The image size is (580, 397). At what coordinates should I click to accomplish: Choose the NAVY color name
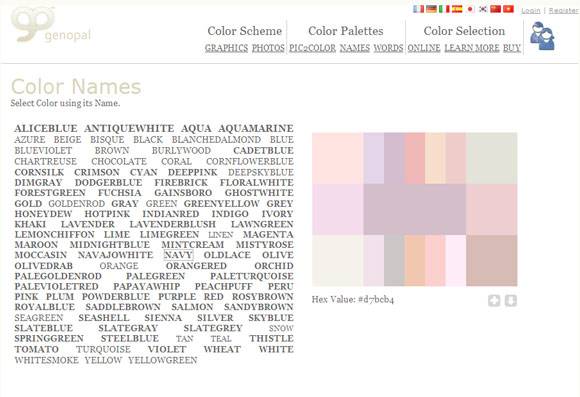178,255
